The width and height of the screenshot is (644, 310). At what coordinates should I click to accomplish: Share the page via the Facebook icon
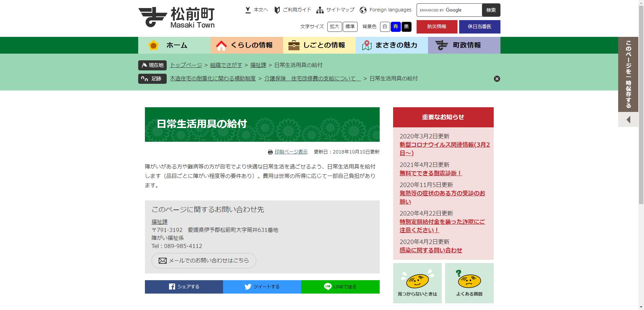pos(172,287)
